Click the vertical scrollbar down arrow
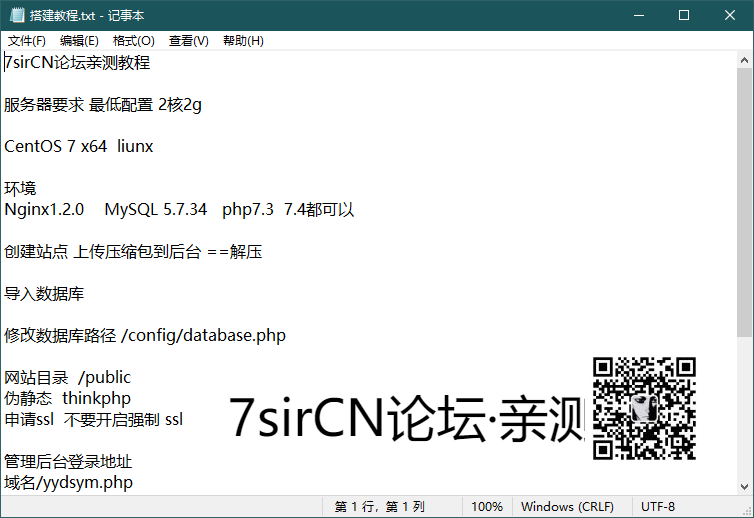This screenshot has height=518, width=754. [x=745, y=486]
